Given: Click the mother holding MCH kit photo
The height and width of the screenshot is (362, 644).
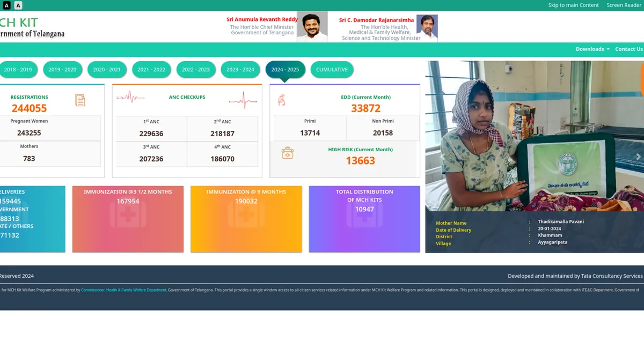Looking at the screenshot, I should point(535,136).
